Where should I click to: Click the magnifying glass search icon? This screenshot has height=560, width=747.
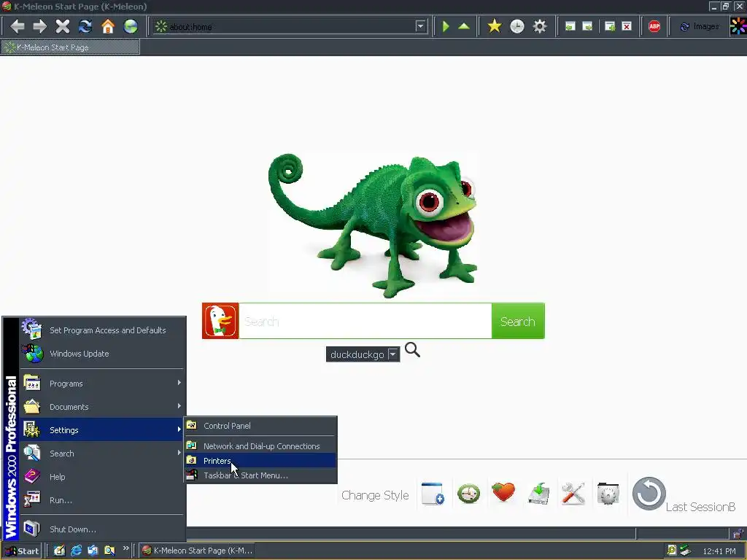(x=413, y=350)
